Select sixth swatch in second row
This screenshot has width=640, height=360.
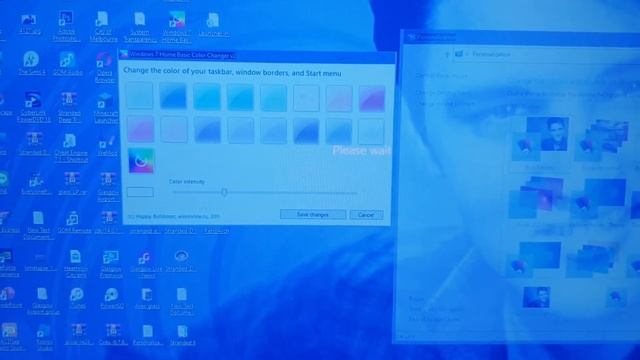click(x=306, y=131)
